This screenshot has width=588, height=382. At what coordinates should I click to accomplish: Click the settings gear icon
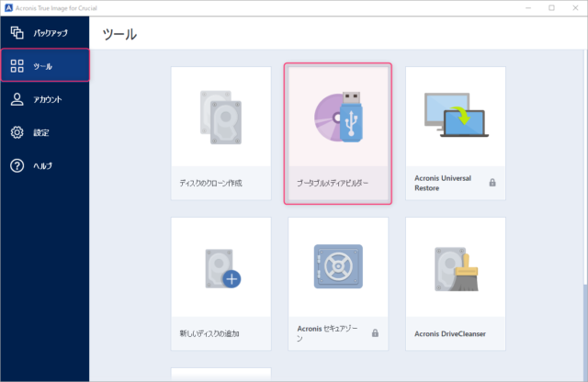[x=17, y=132]
